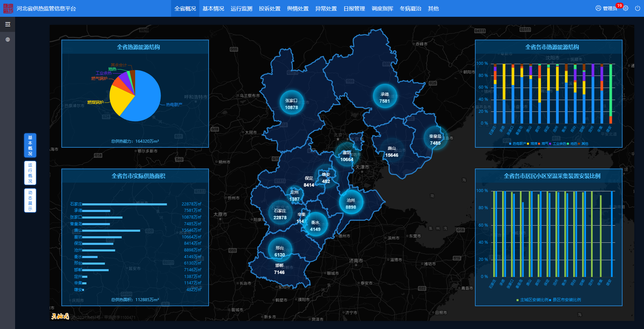This screenshot has height=329, width=644.
Task: Click the 管理员 user avatar icon
Action: click(x=598, y=8)
